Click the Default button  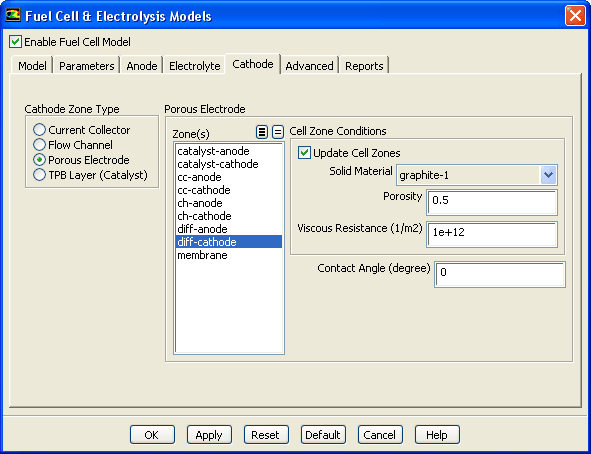point(323,435)
